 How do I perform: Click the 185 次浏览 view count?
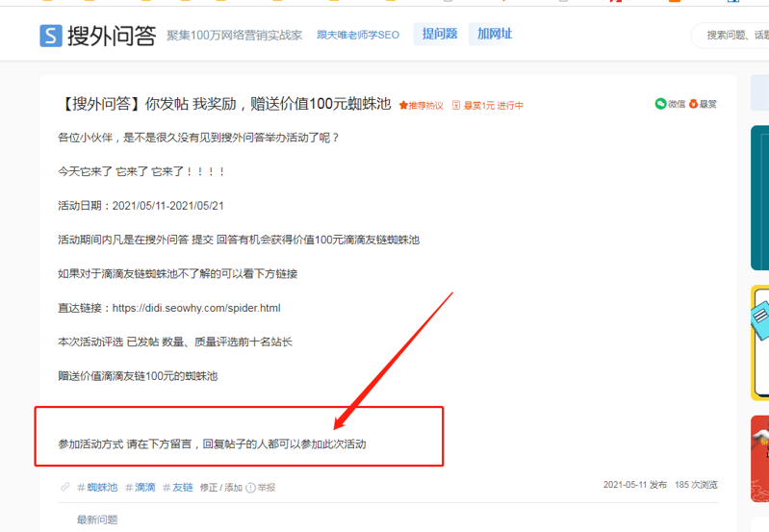697,485
